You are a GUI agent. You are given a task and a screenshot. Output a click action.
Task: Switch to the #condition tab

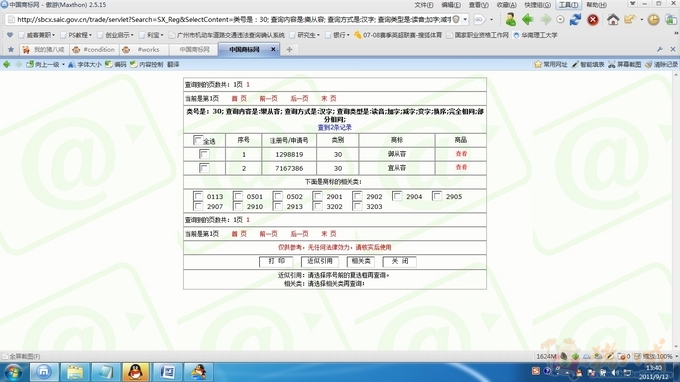point(94,49)
